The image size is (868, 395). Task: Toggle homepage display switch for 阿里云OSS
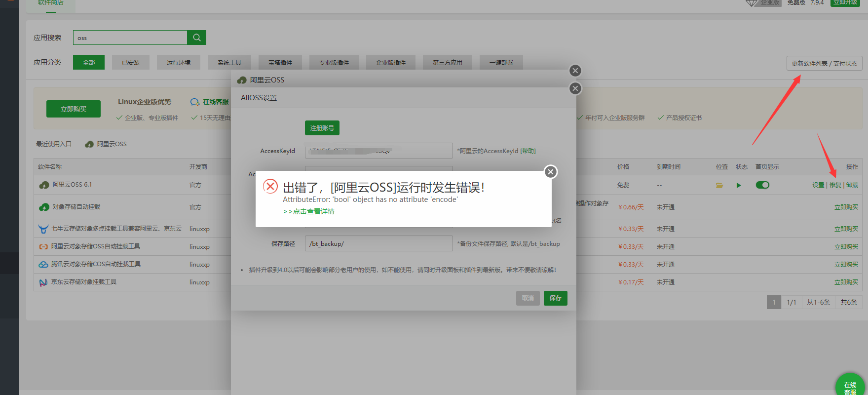(762, 185)
